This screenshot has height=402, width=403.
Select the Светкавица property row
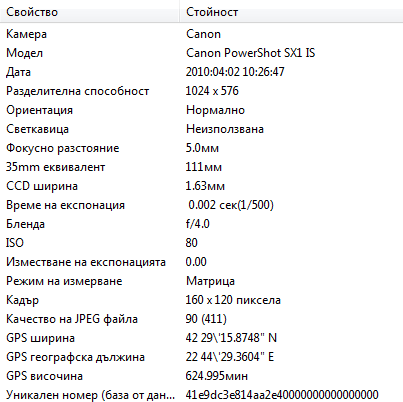click(x=201, y=129)
